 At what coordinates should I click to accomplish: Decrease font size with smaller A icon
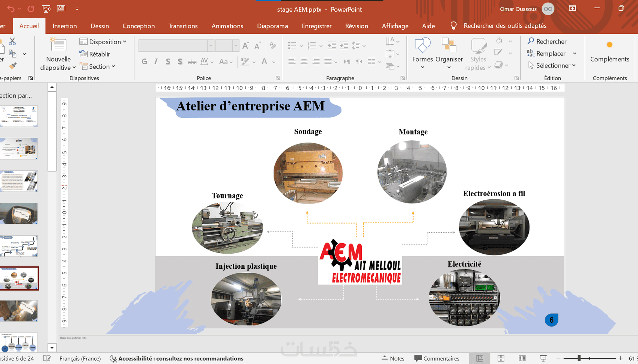pyautogui.click(x=257, y=46)
